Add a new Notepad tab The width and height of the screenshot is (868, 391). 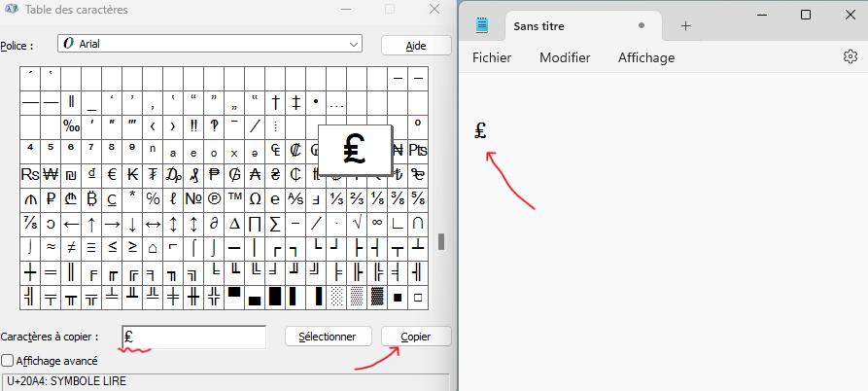click(685, 26)
